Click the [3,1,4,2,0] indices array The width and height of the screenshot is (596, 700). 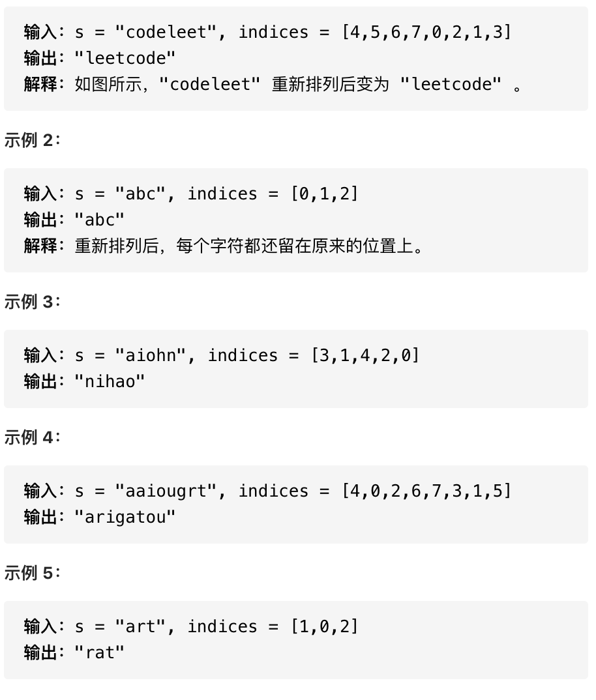click(365, 355)
